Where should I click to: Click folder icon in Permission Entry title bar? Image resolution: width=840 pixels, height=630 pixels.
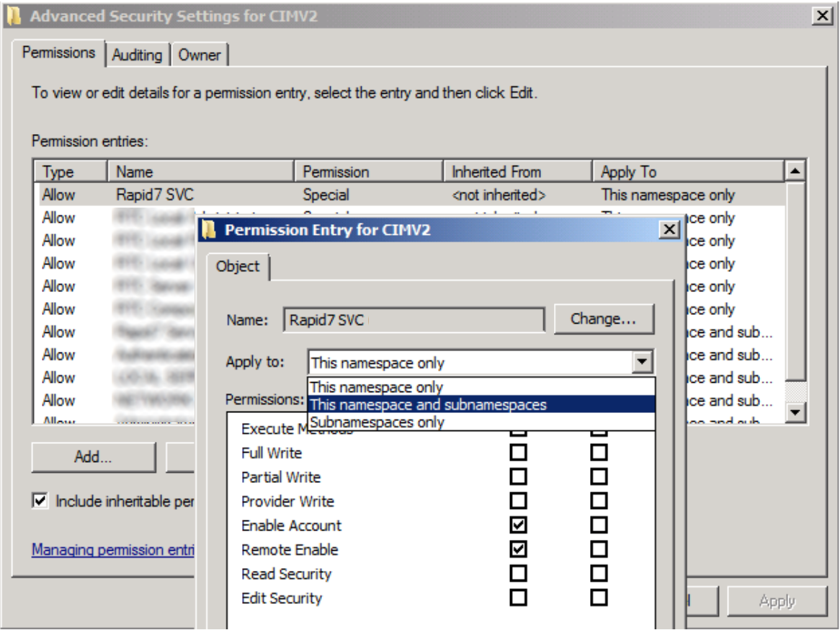(x=208, y=229)
